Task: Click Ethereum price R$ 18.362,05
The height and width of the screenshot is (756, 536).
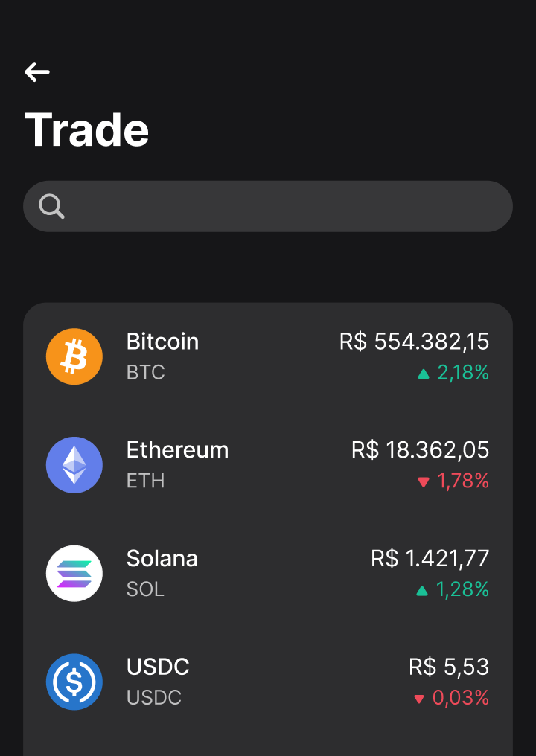Action: point(420,450)
